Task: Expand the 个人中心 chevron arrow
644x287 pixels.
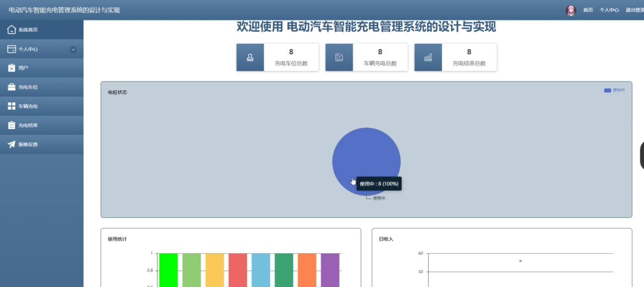Action: click(73, 49)
